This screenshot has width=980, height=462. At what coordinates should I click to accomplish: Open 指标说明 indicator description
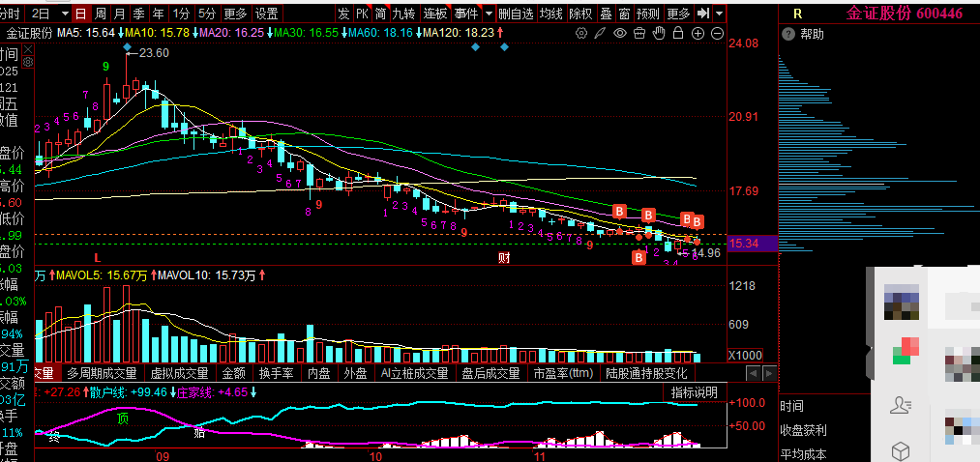[695, 392]
